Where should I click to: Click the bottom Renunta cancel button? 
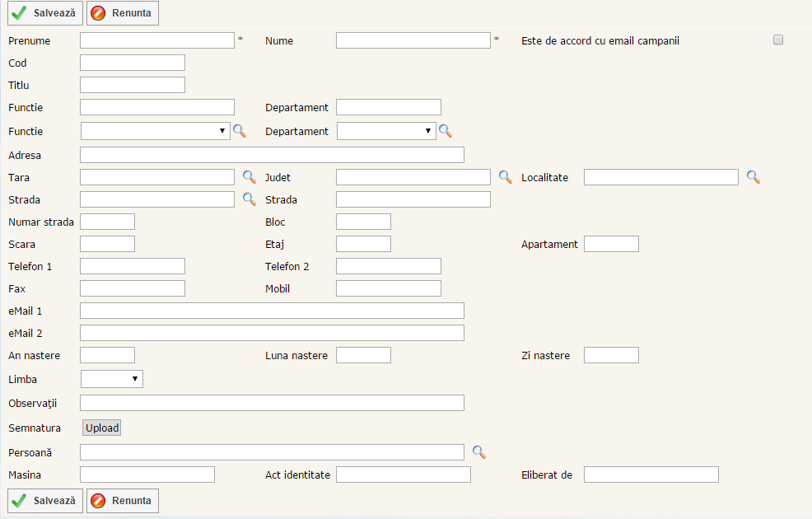tap(123, 501)
